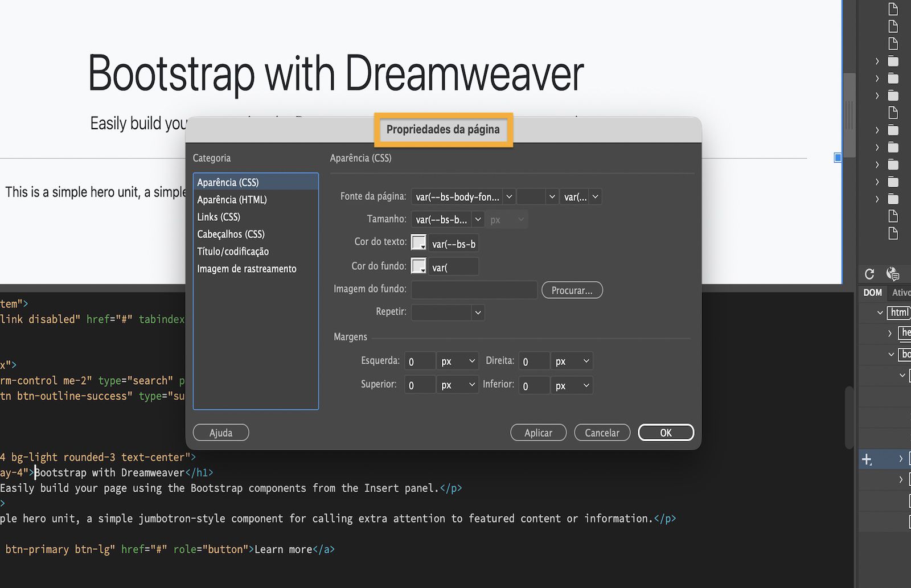Click the globe icon beside the refresh icon
This screenshot has width=911, height=588.
tap(892, 274)
